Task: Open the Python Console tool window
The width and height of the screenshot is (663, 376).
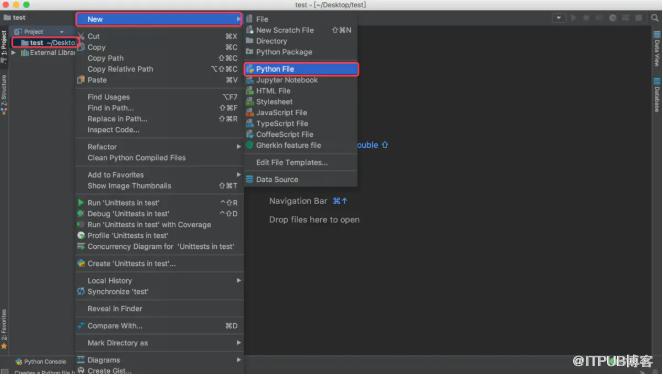Action: click(x=41, y=362)
